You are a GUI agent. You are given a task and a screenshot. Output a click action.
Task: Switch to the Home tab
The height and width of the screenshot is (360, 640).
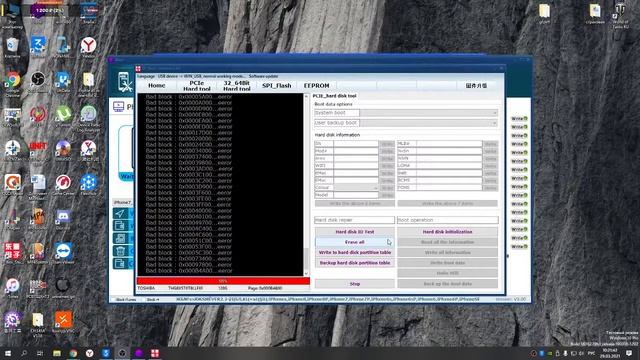157,86
